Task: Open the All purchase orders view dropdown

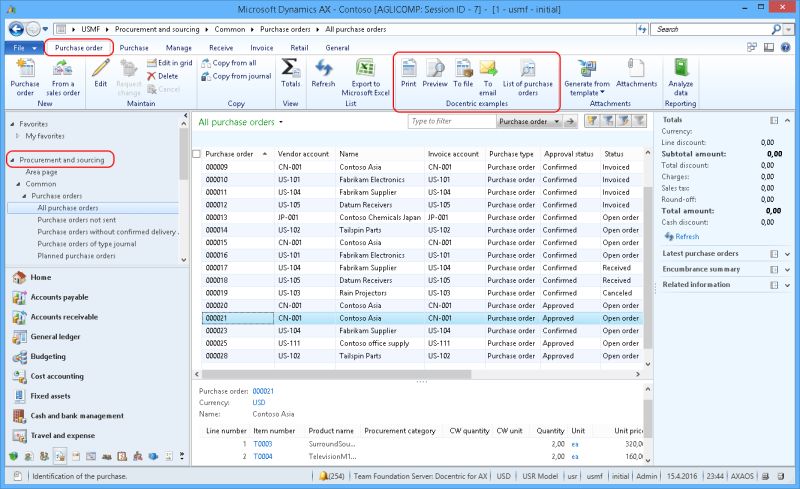Action: (x=281, y=122)
